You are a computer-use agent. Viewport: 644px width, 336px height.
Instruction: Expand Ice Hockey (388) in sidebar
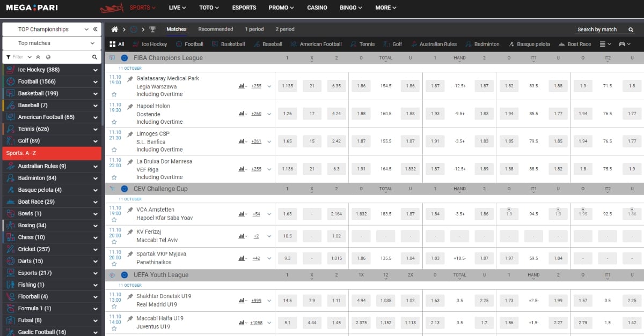click(x=96, y=70)
